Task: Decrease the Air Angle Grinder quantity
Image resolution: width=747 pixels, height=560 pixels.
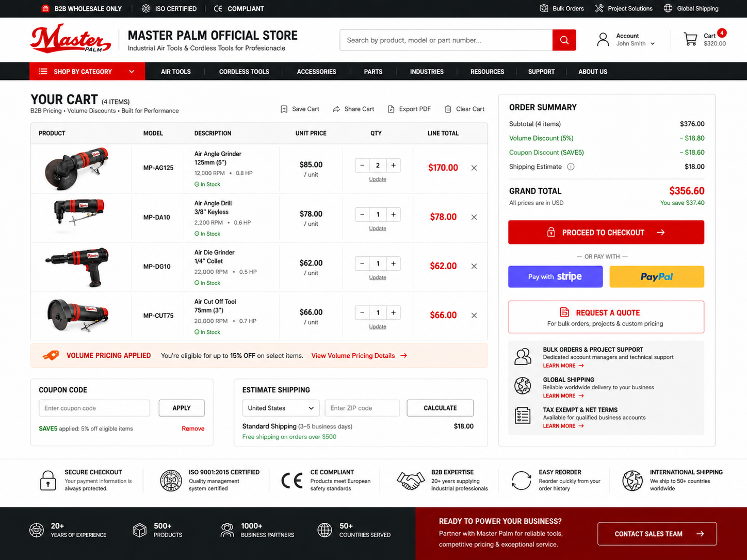Action: tap(362, 166)
